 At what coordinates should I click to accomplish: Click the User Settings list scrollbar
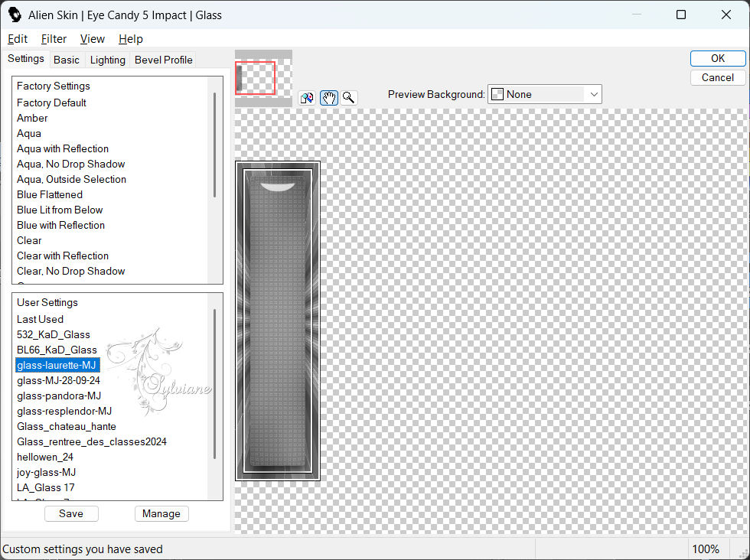pyautogui.click(x=215, y=384)
